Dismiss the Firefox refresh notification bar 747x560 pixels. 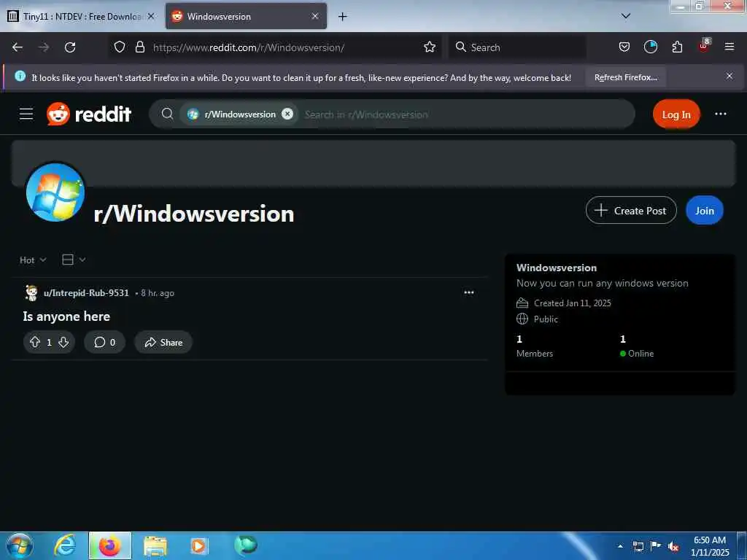[729, 76]
